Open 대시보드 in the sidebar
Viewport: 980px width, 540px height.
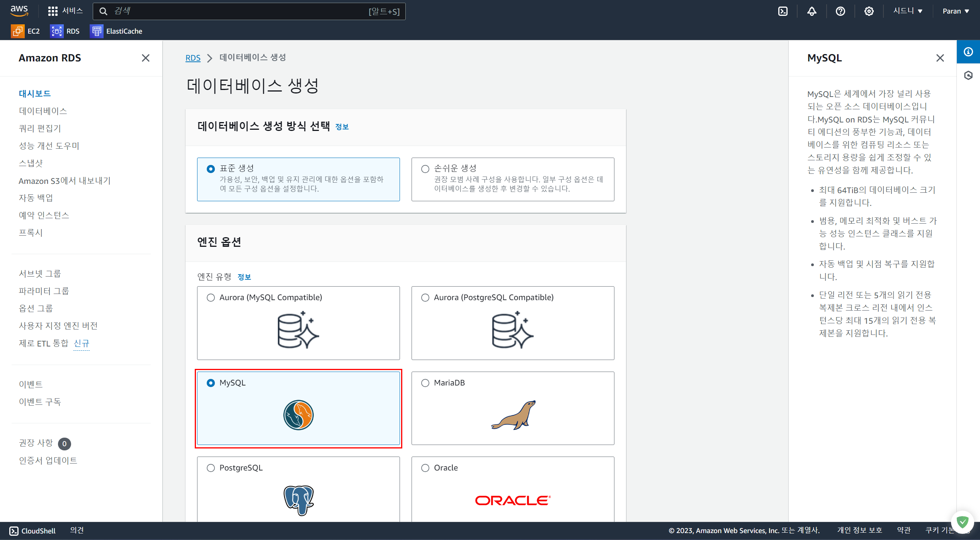coord(35,93)
